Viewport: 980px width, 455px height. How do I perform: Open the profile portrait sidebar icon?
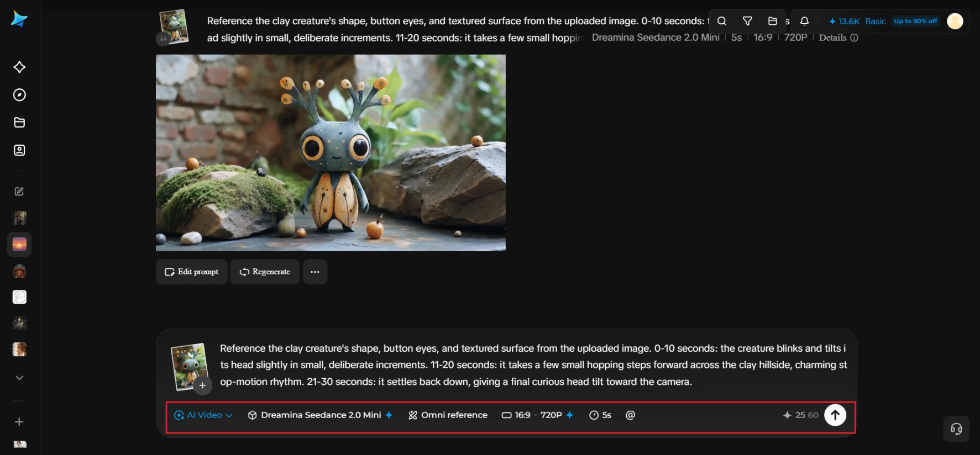click(x=19, y=150)
